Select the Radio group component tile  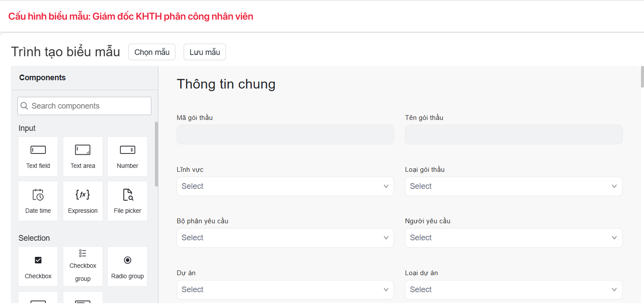[127, 266]
